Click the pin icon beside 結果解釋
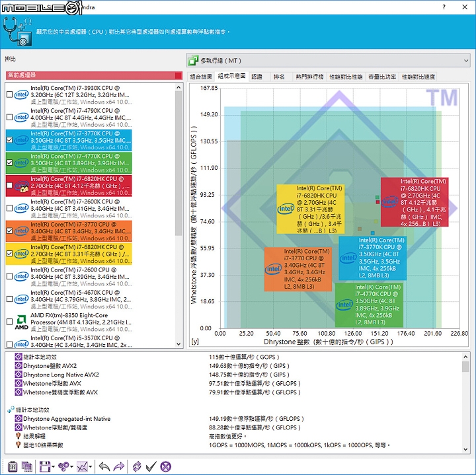476x475 pixels. click(19, 436)
